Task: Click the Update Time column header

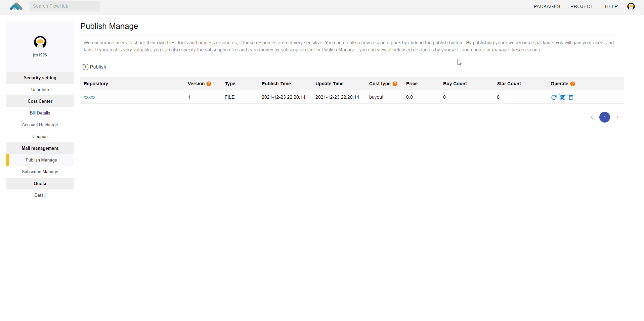Action: (x=329, y=84)
